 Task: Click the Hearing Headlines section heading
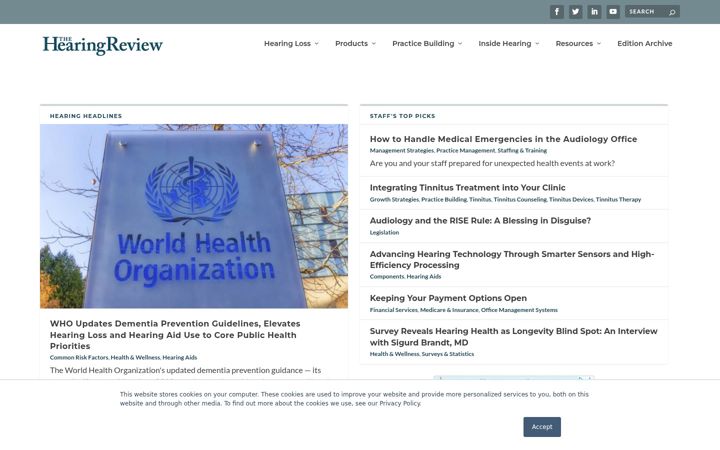pyautogui.click(x=86, y=116)
